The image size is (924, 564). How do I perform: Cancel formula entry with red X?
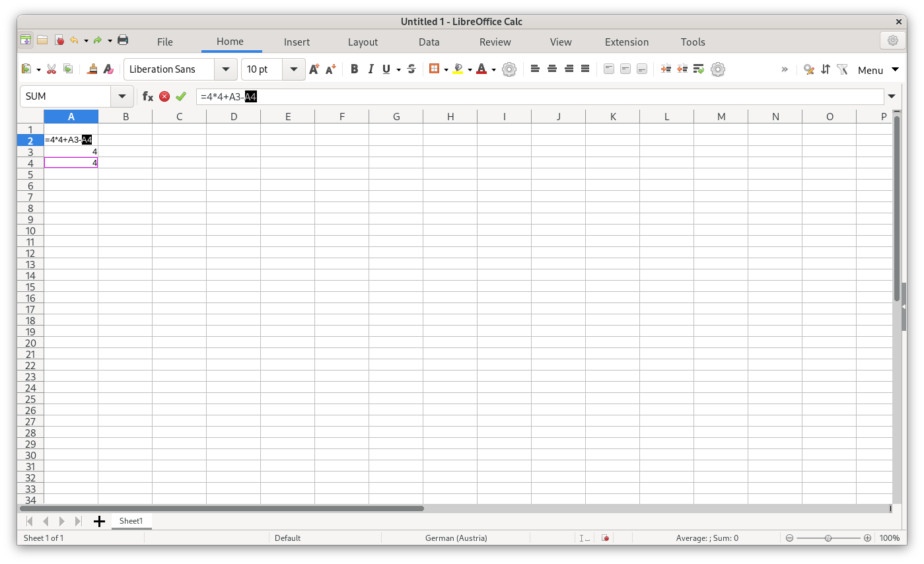click(164, 96)
